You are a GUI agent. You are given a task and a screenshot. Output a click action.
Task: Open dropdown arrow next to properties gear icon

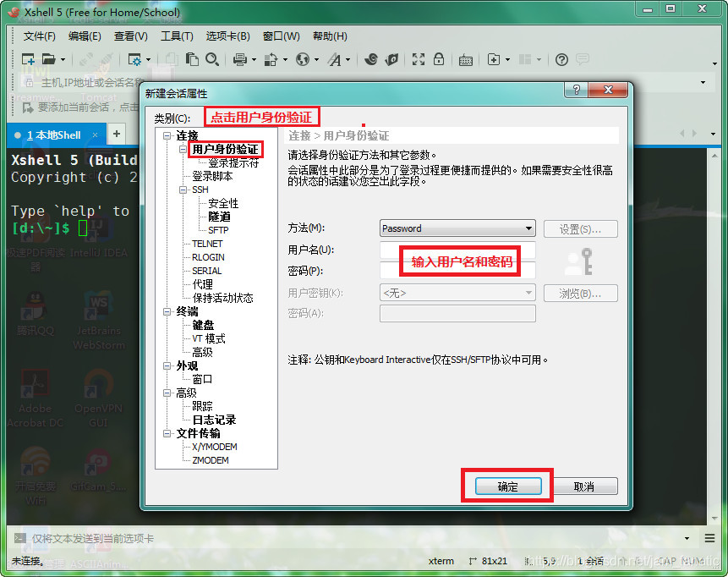click(x=149, y=59)
